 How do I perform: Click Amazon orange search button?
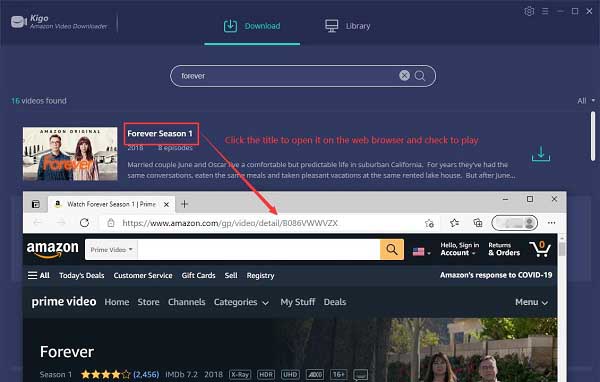pyautogui.click(x=392, y=250)
